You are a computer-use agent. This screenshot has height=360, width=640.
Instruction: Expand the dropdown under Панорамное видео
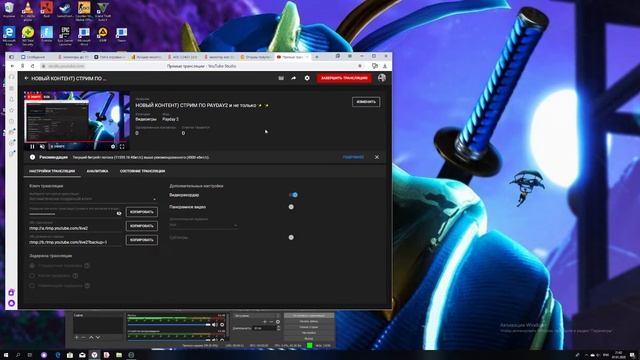(x=203, y=225)
